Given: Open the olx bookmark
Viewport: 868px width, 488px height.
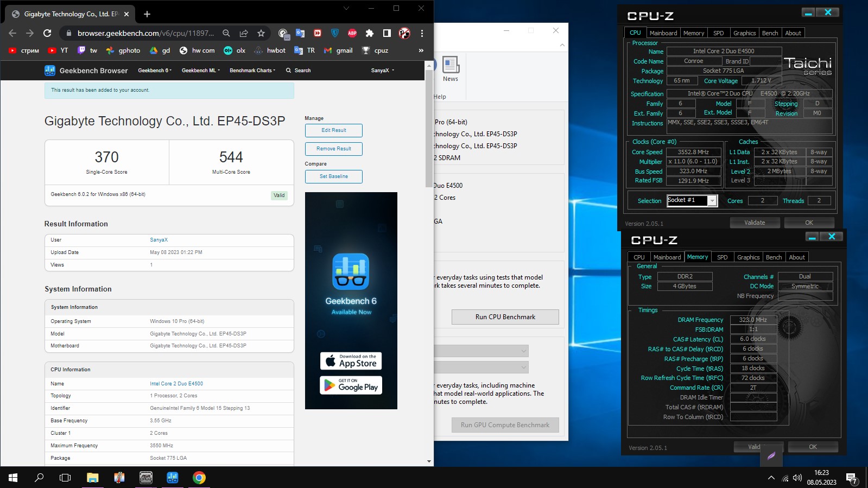Looking at the screenshot, I should click(x=235, y=50).
